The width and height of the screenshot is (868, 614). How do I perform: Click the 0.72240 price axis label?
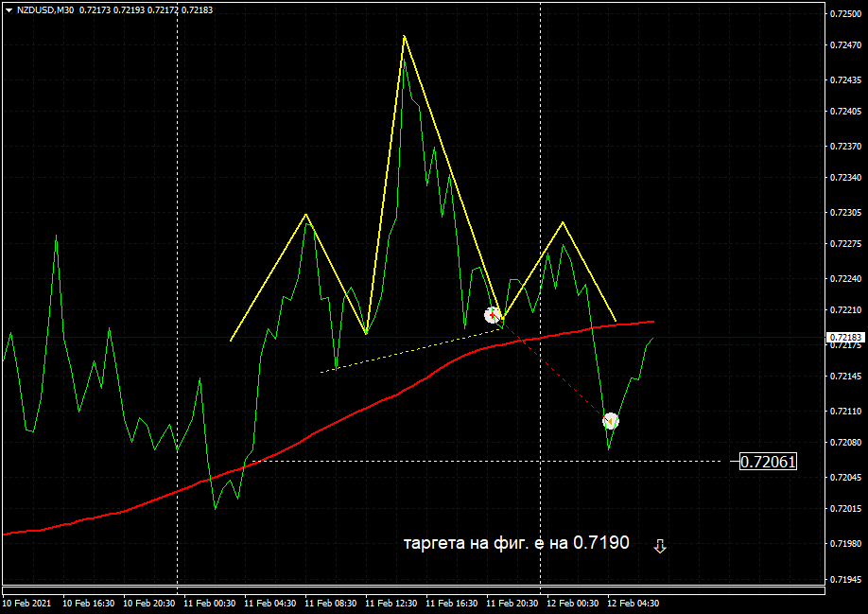coord(846,278)
